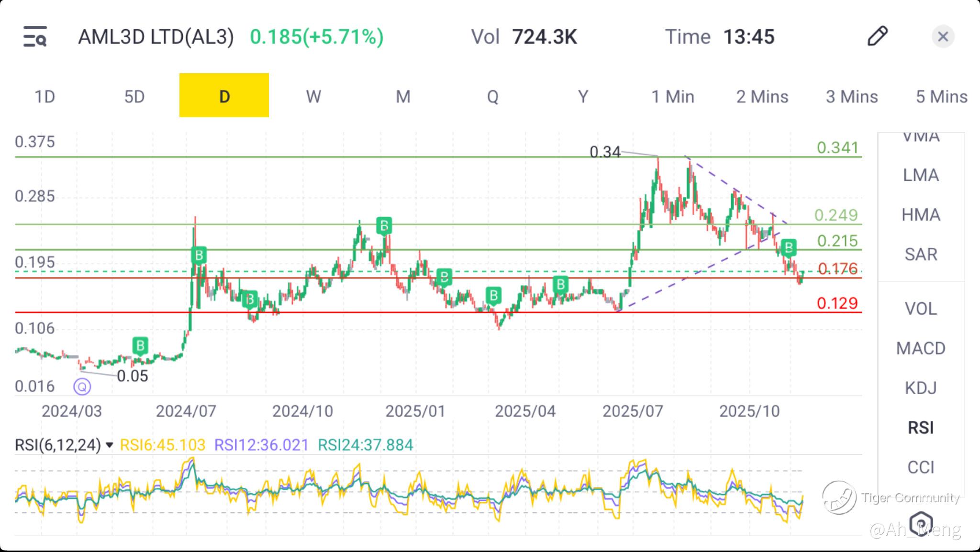The image size is (980, 552).
Task: Tap the purple Q quarter marker
Action: pyautogui.click(x=82, y=386)
